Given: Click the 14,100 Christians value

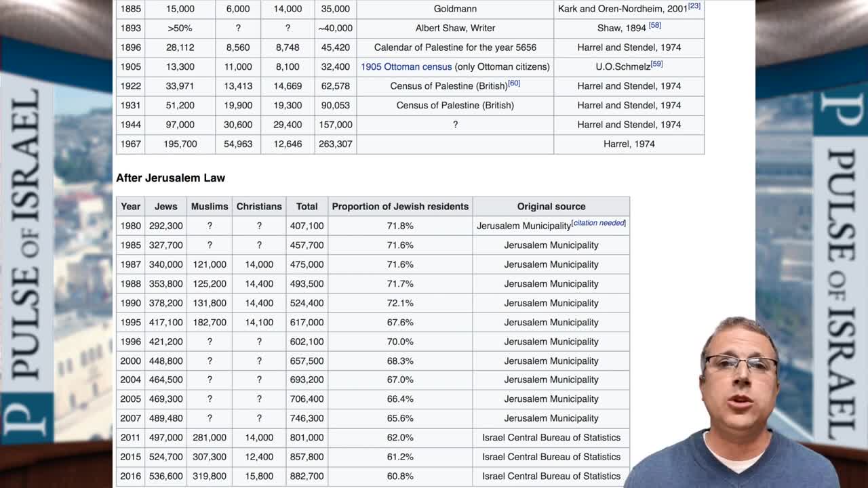Looking at the screenshot, I should click(259, 322).
